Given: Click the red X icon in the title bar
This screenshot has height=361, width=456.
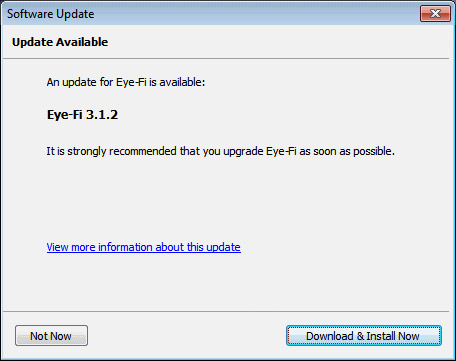Looking at the screenshot, I should (x=435, y=14).
